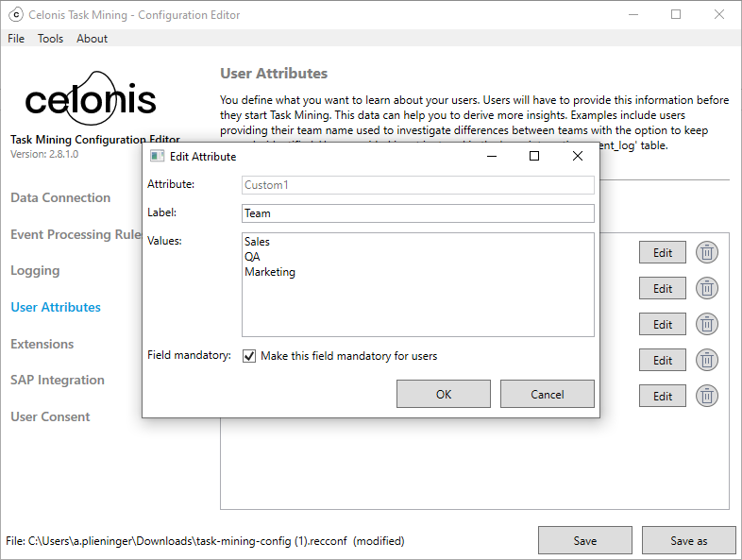Open the Tools menu
This screenshot has width=742, height=560.
(50, 39)
